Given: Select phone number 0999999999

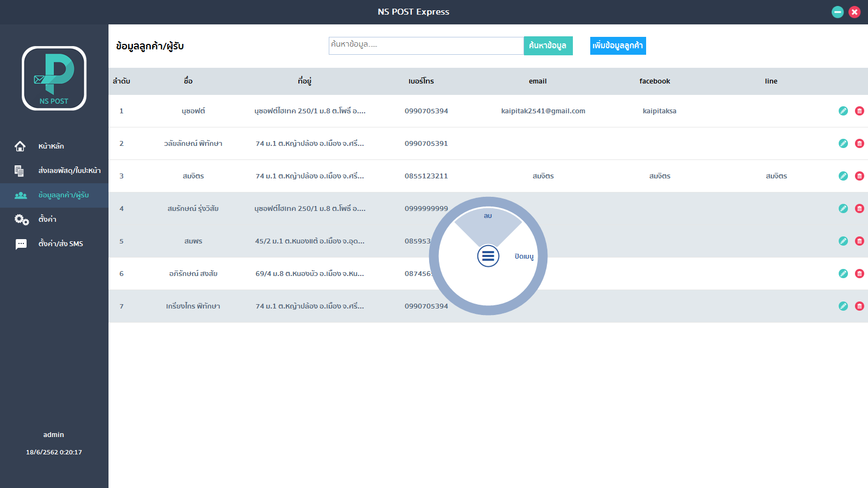Looking at the screenshot, I should coord(426,208).
